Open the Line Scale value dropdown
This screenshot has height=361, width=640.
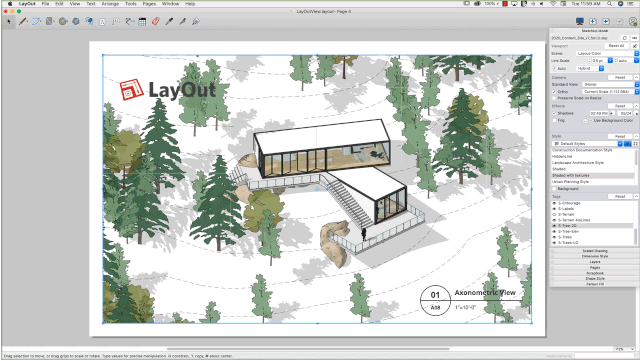pos(610,60)
